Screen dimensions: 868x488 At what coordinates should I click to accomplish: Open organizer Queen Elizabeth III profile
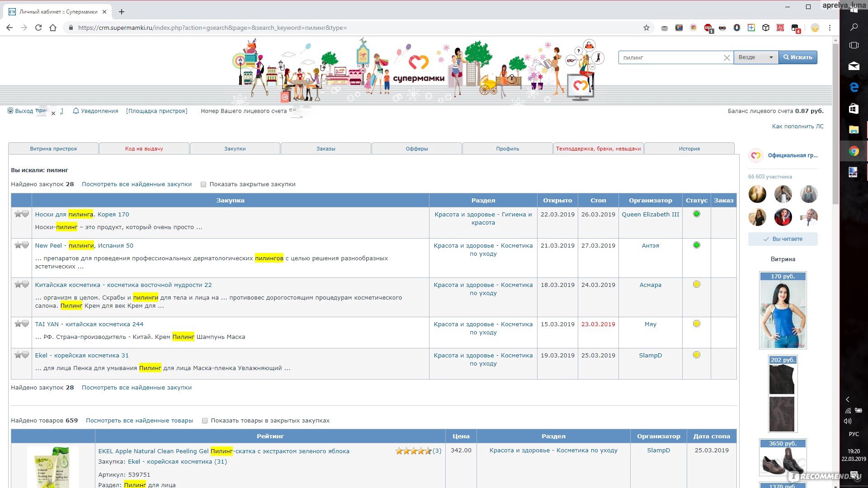click(651, 215)
